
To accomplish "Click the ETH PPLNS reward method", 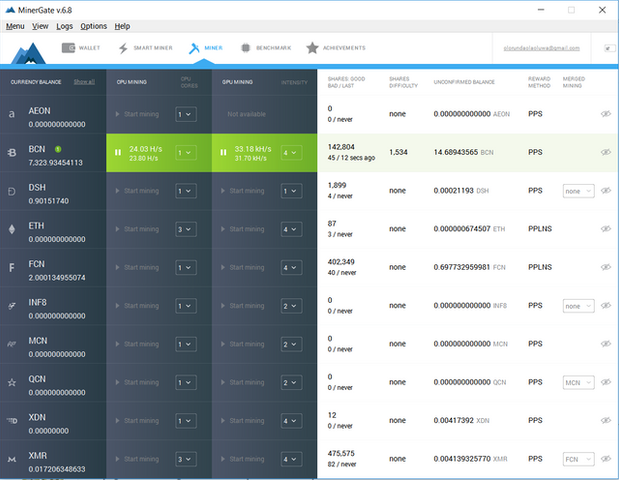I will pos(540,229).
